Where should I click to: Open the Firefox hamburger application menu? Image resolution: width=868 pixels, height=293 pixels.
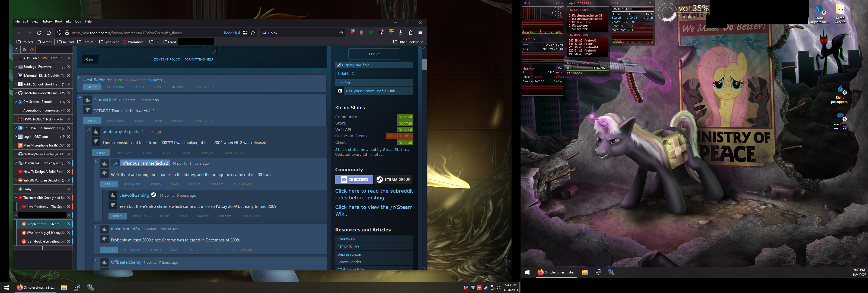tap(420, 33)
